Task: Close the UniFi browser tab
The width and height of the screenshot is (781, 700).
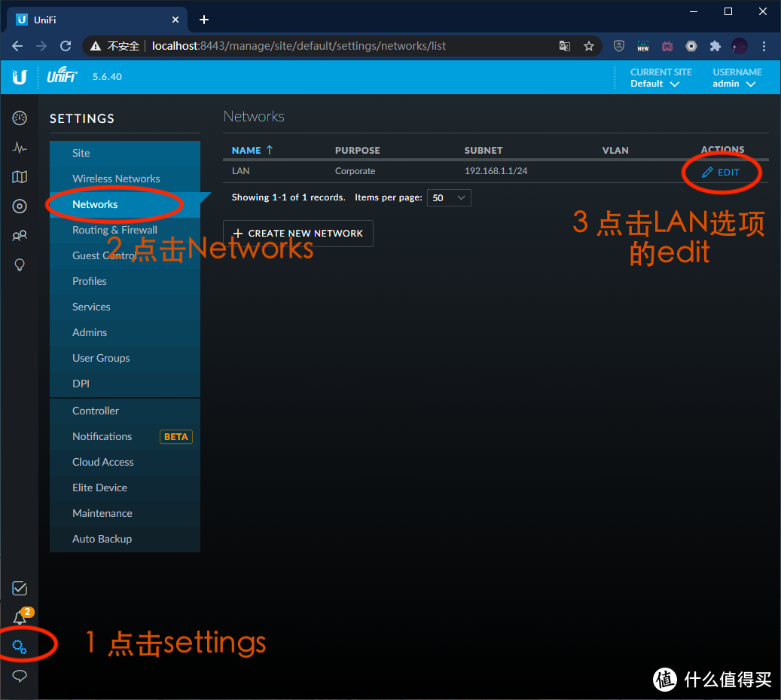Action: click(x=175, y=20)
